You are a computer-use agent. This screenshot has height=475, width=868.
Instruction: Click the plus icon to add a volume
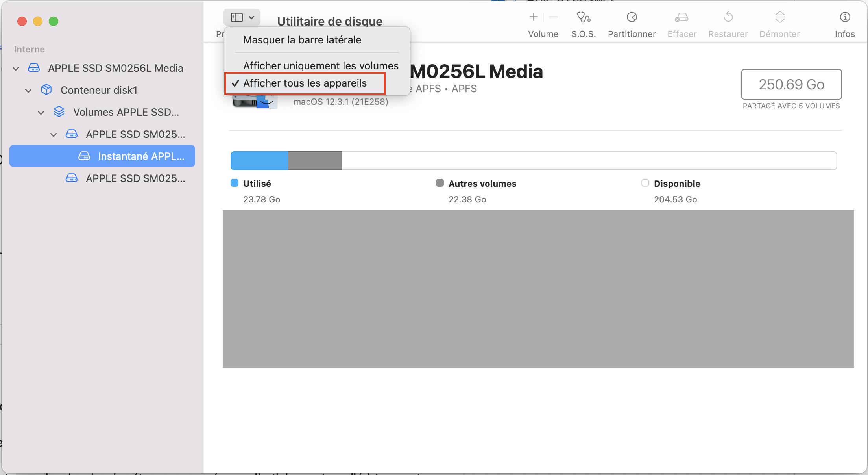tap(534, 17)
